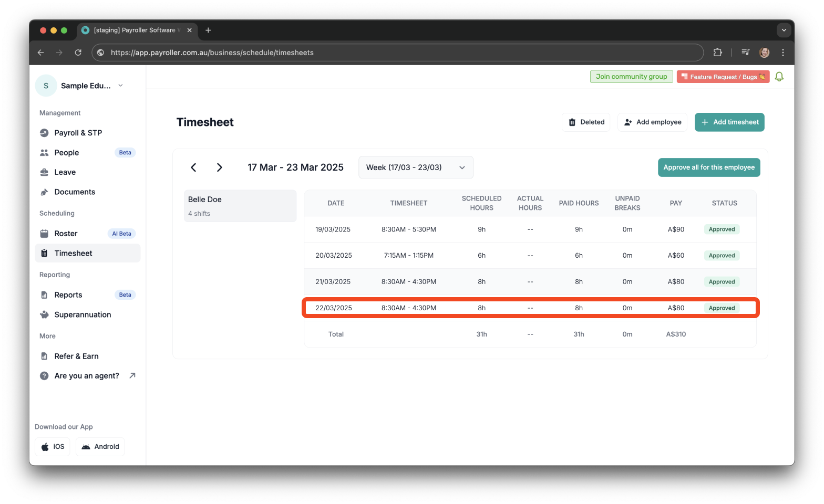Click the 20/03/2025 date cell
Viewport: 824px width, 504px height.
point(334,256)
